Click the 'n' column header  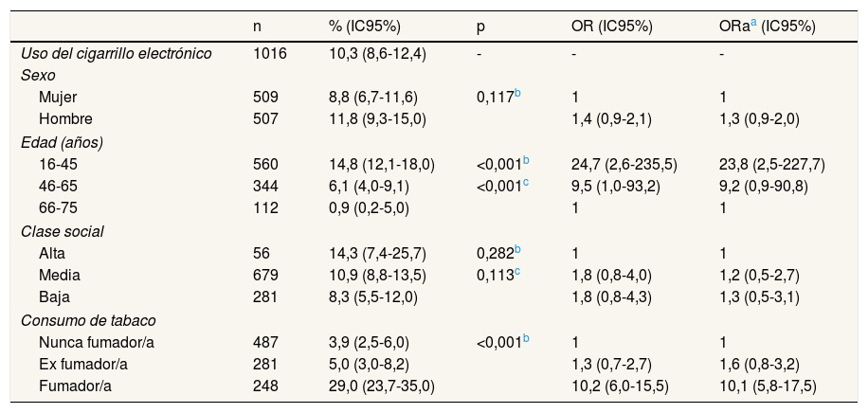click(258, 27)
